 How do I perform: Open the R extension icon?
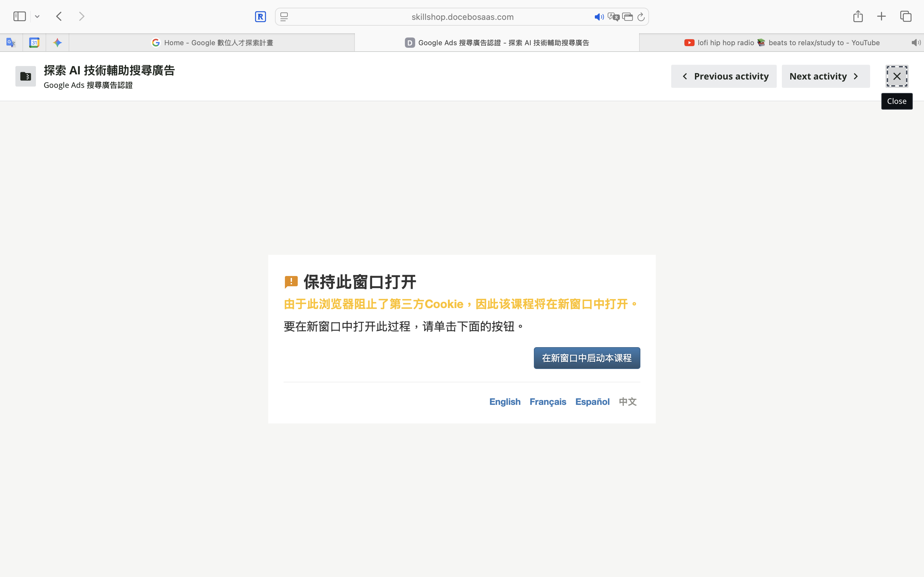pos(261,17)
